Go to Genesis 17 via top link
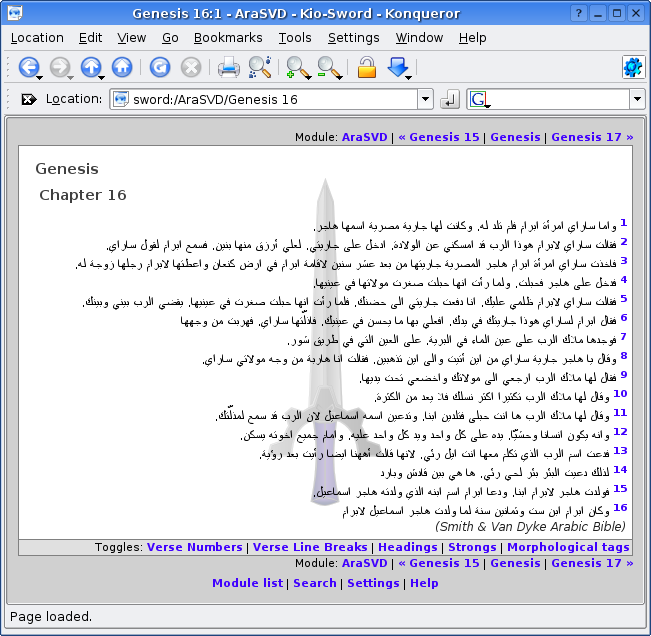 (592, 137)
